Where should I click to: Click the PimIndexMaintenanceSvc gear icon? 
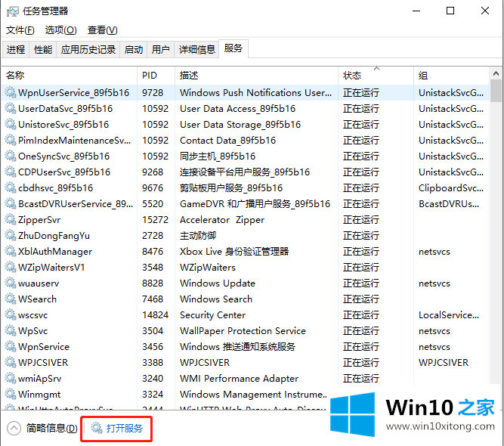pos(11,140)
